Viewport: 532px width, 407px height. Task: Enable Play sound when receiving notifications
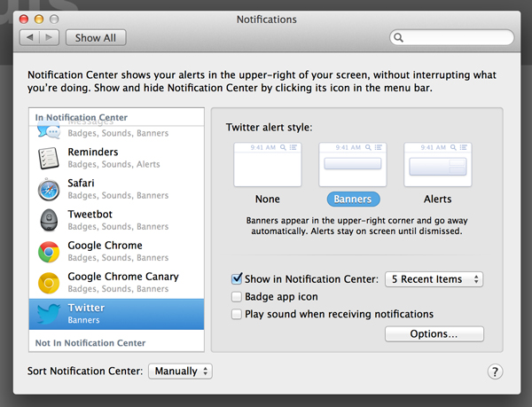point(237,314)
